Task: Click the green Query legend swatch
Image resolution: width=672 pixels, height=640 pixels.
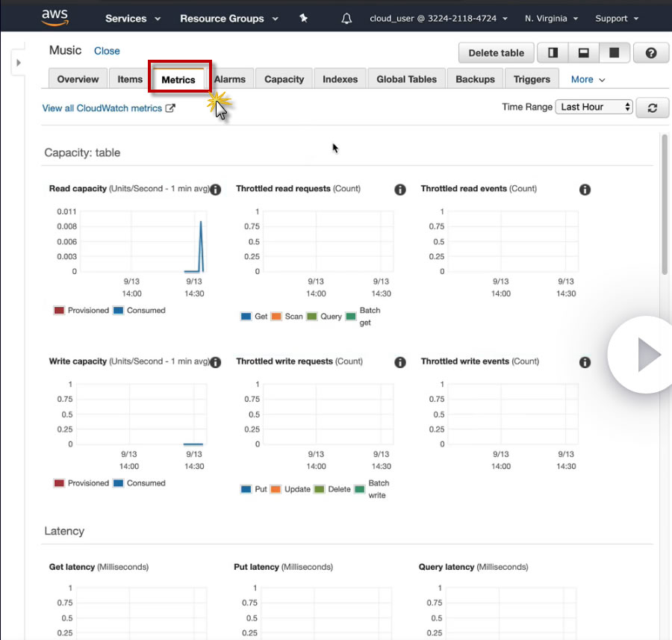Action: point(312,317)
